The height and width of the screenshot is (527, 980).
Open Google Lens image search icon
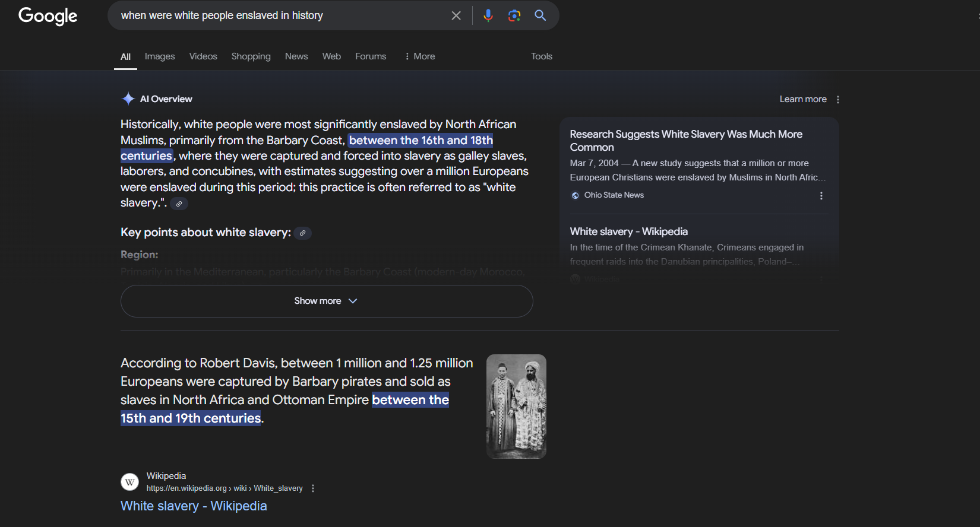click(514, 15)
